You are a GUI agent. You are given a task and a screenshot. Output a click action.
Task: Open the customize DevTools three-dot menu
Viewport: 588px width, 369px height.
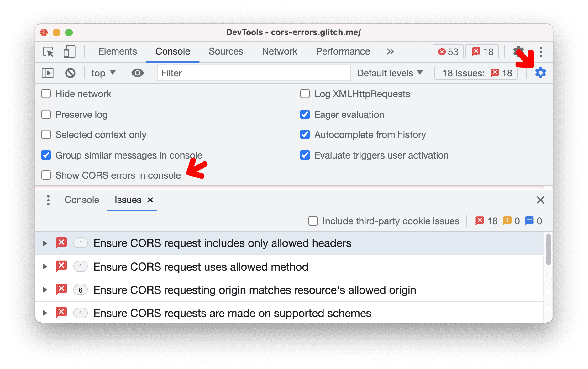click(541, 51)
